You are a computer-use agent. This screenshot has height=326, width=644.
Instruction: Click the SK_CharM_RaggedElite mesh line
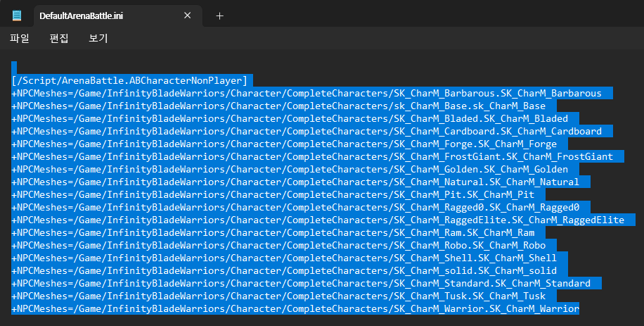318,220
